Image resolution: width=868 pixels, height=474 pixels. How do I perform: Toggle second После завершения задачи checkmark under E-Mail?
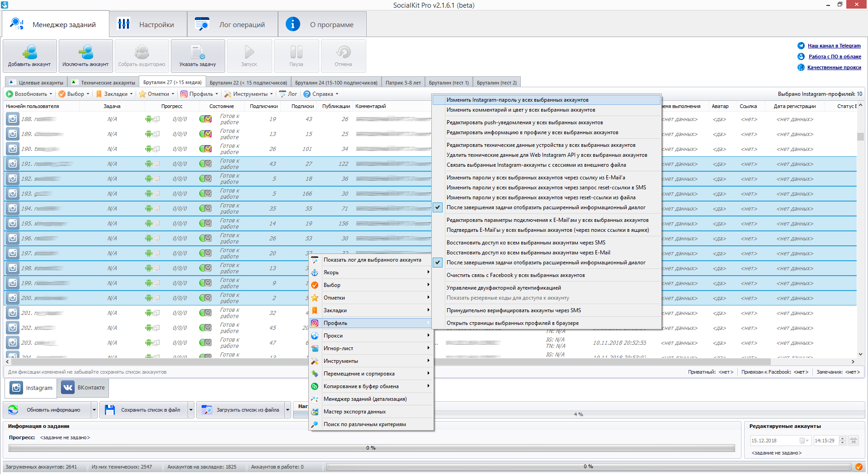pos(438,263)
